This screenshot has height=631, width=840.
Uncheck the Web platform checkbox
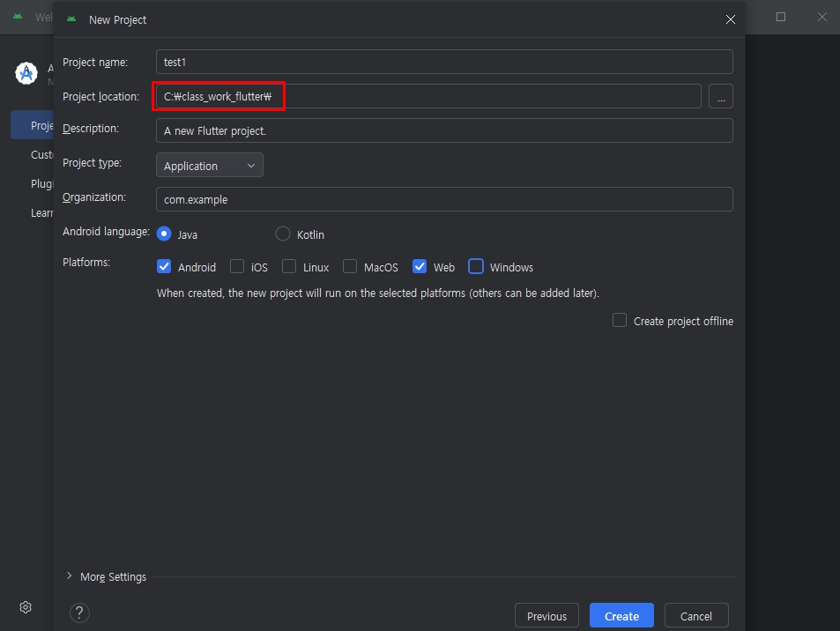point(420,267)
